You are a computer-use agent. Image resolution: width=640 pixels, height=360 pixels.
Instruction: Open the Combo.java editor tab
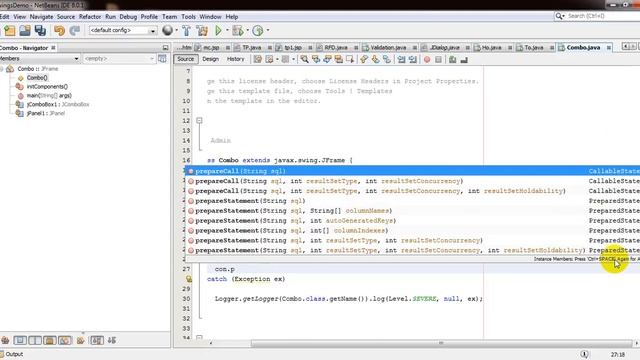(x=583, y=48)
